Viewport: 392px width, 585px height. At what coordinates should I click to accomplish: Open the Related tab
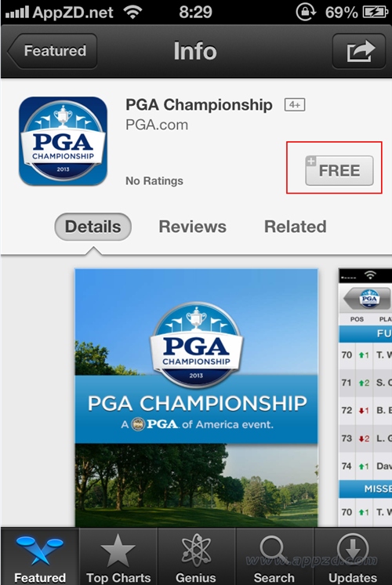(x=296, y=227)
